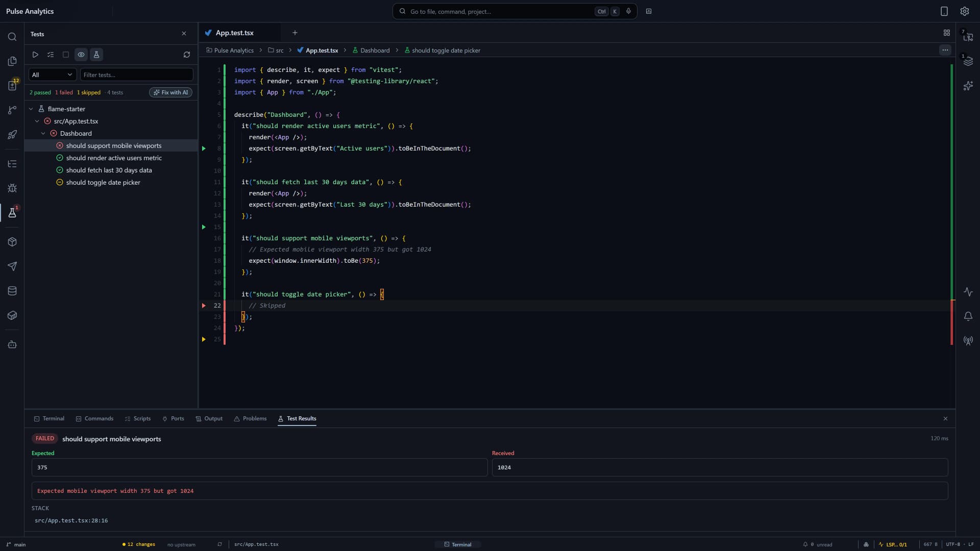The height and width of the screenshot is (551, 980).
Task: Open the new tab plus button
Action: [295, 33]
